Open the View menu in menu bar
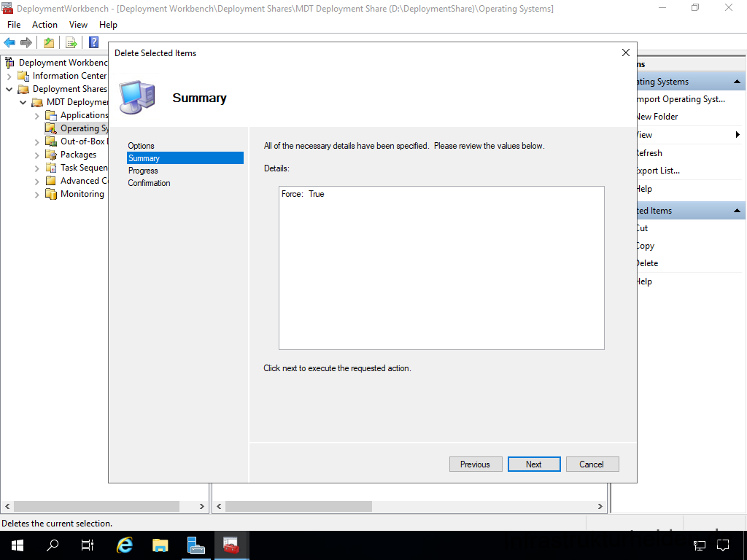Viewport: 747px width, 560px height. 78,25
